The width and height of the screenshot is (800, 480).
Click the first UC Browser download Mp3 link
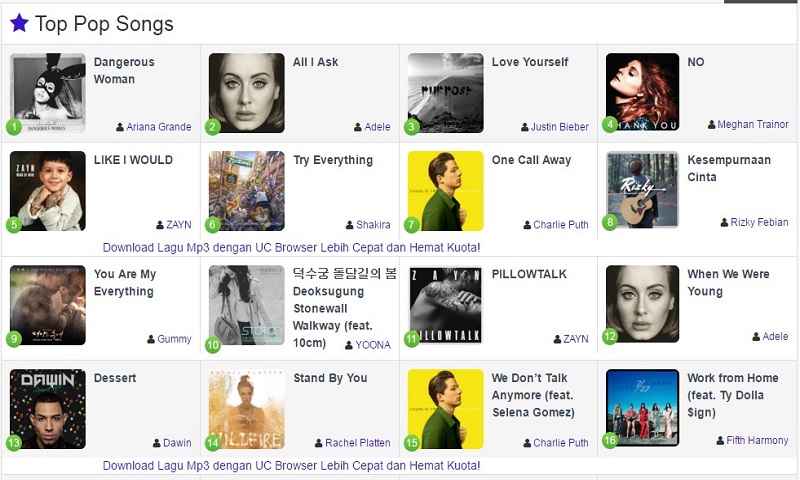pyautogui.click(x=291, y=248)
